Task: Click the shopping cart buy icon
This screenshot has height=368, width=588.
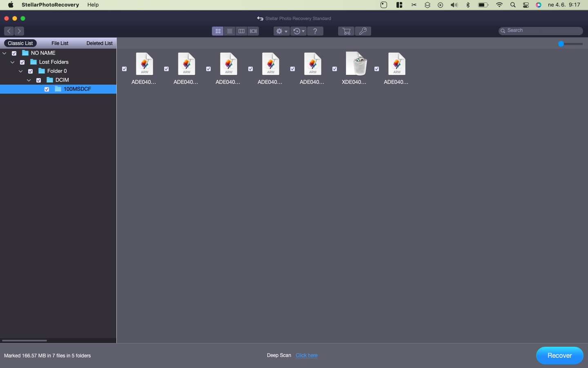Action: point(346,31)
